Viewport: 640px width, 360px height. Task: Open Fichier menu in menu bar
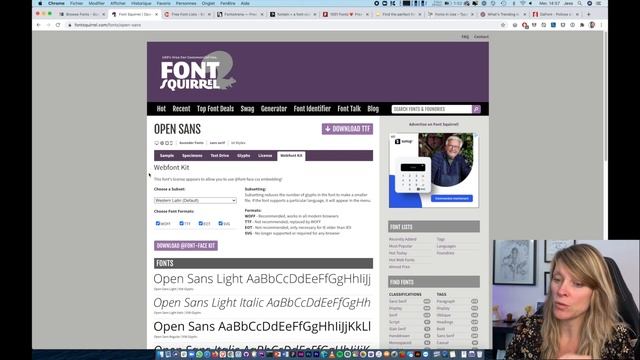[x=76, y=3]
